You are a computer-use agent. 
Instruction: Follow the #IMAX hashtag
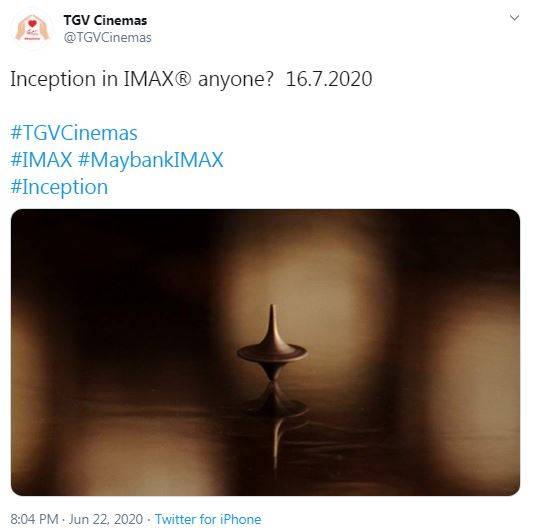point(41,160)
